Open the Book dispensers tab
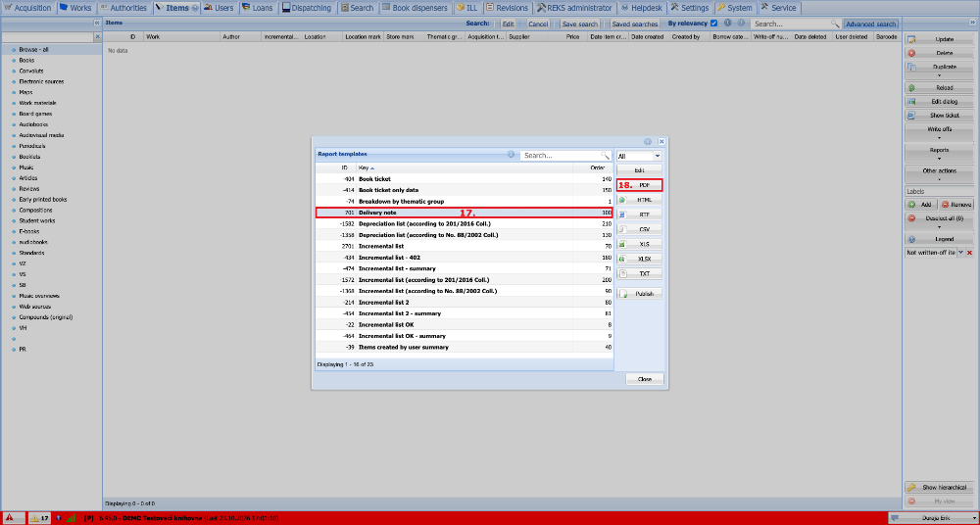Image resolution: width=980 pixels, height=525 pixels. click(416, 8)
